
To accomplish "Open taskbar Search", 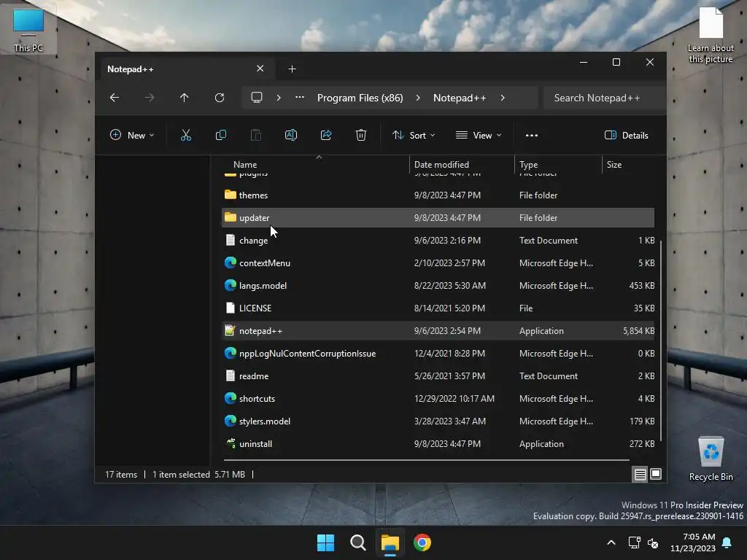I will [357, 542].
